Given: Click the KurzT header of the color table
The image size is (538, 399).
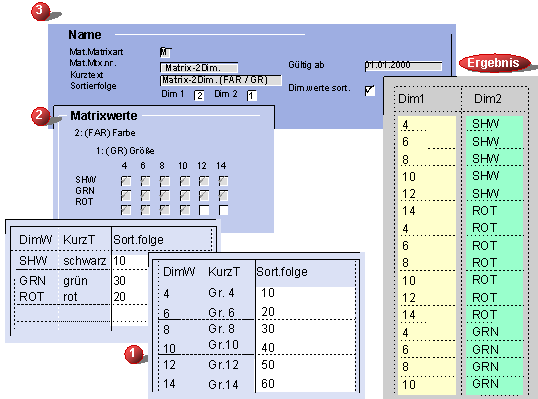Looking at the screenshot, I should (x=79, y=240).
